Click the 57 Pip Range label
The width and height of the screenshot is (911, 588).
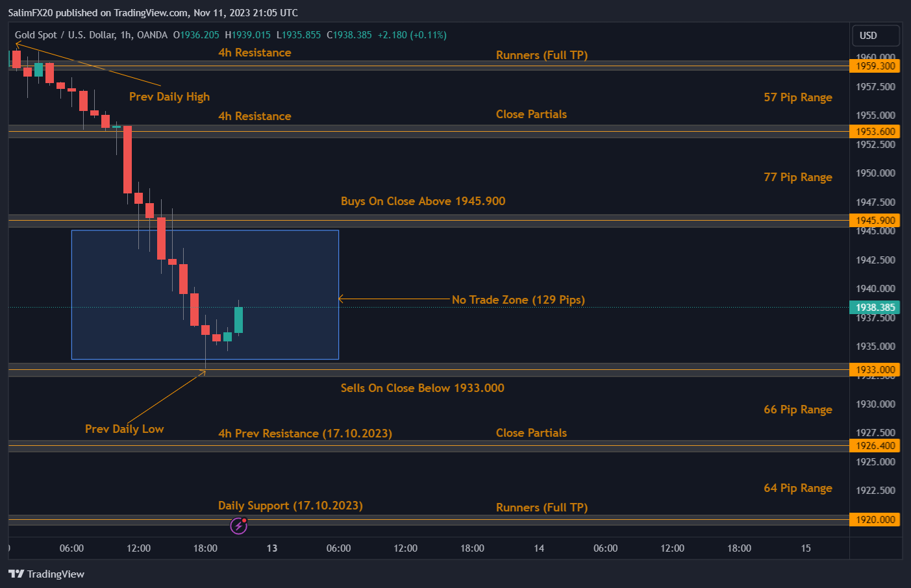pyautogui.click(x=798, y=97)
